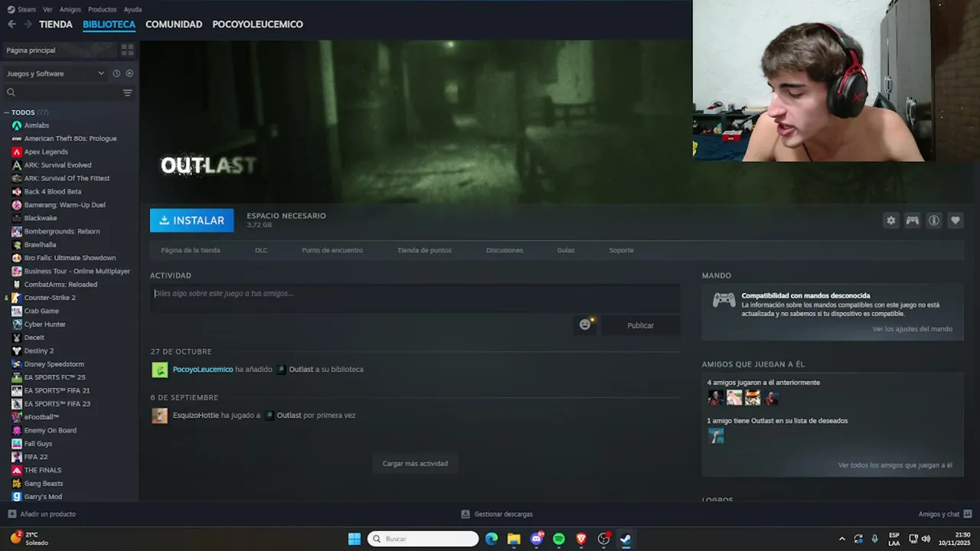Open Ver los ajustes del mando link
980x551 pixels.
coord(913,329)
